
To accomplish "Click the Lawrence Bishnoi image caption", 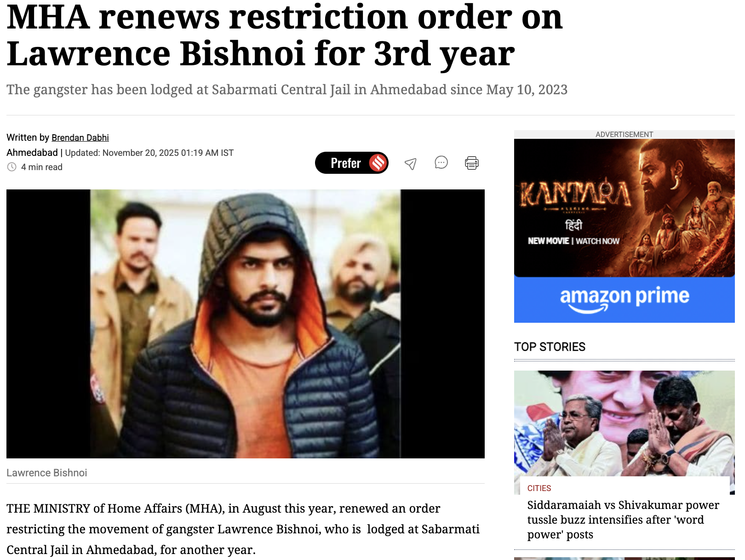I will coord(46,473).
